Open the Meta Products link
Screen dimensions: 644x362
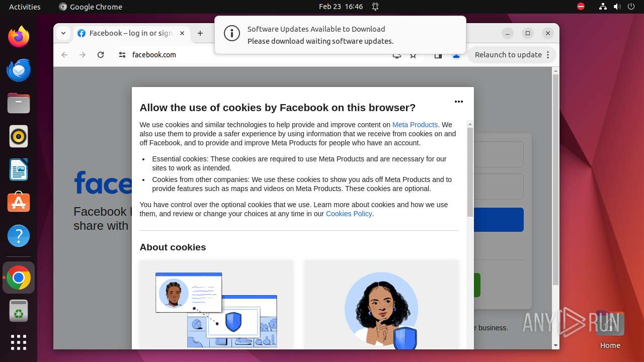pos(415,125)
